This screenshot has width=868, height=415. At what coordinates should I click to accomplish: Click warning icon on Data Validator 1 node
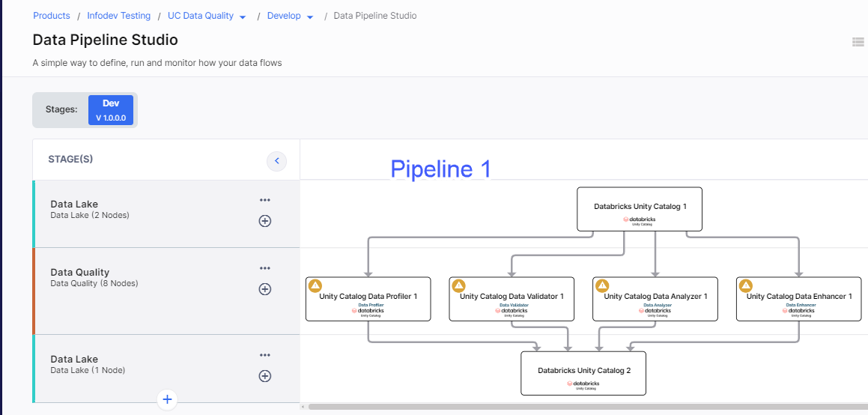tap(458, 285)
